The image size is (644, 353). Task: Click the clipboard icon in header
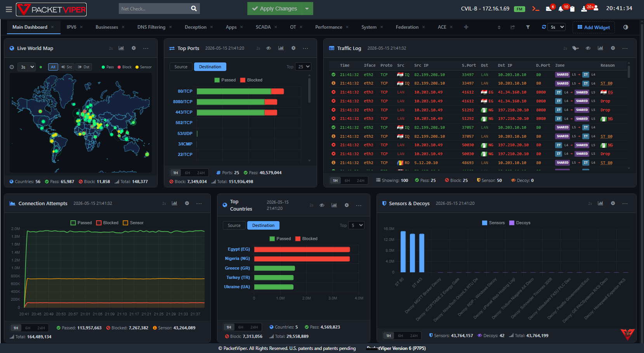click(572, 9)
